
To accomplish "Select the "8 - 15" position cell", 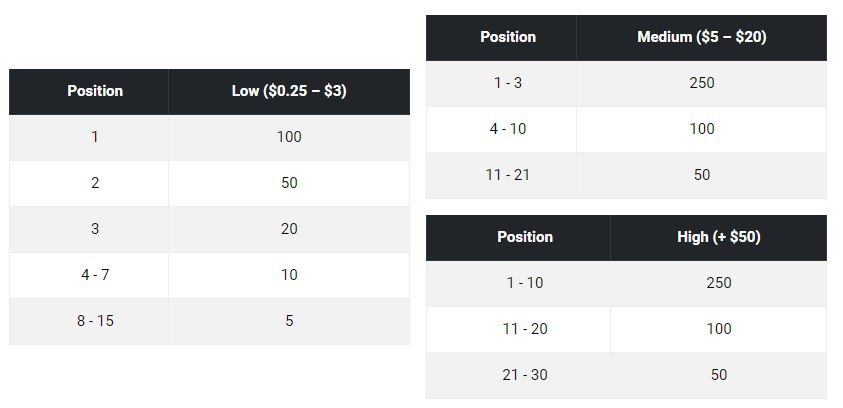I will tap(95, 321).
